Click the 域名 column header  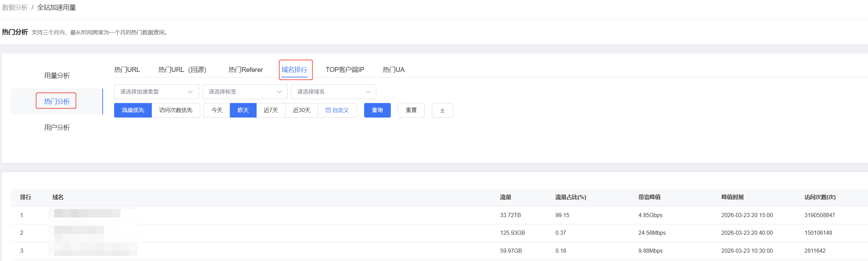(58, 197)
